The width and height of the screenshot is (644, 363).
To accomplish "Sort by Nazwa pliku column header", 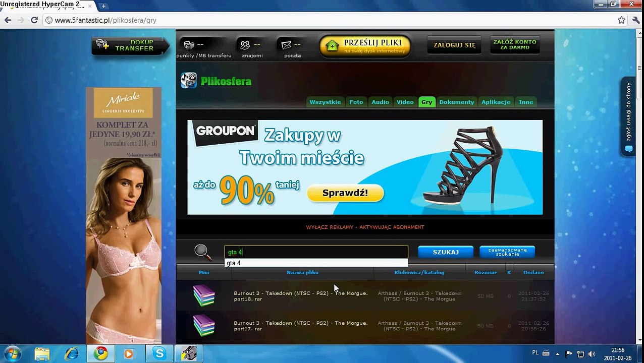I will coord(302,272).
